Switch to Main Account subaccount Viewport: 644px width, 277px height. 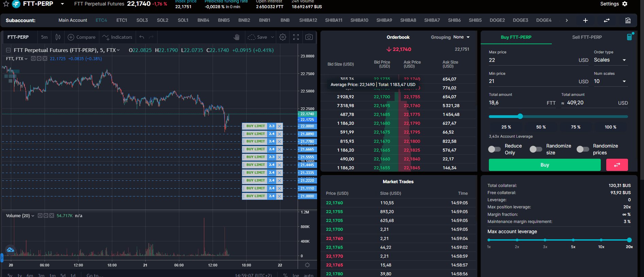point(73,20)
